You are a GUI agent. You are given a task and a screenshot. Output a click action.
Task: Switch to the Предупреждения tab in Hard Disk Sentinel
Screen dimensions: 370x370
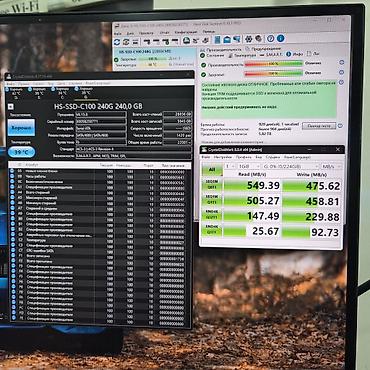point(263,49)
